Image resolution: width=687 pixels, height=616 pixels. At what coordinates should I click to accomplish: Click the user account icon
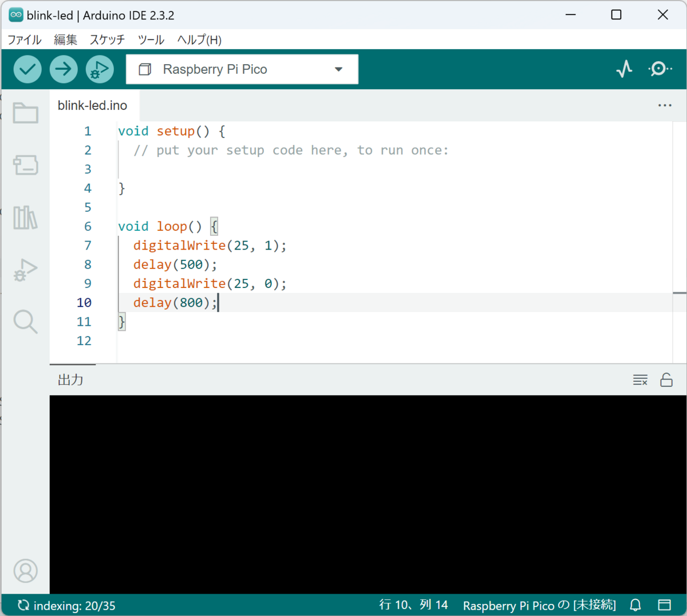tap(26, 571)
